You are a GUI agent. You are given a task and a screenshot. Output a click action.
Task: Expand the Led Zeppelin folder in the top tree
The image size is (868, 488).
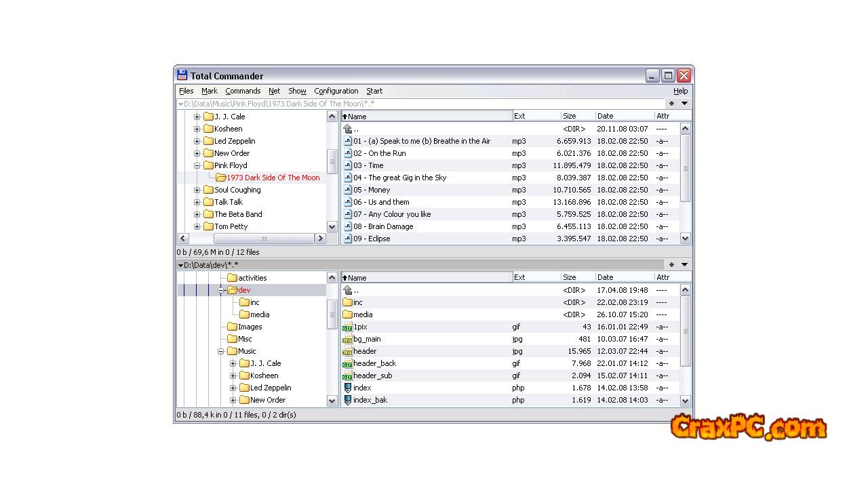point(197,141)
